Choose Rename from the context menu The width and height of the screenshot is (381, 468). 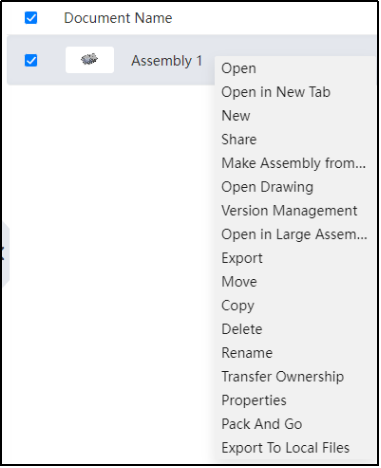pyautogui.click(x=247, y=353)
